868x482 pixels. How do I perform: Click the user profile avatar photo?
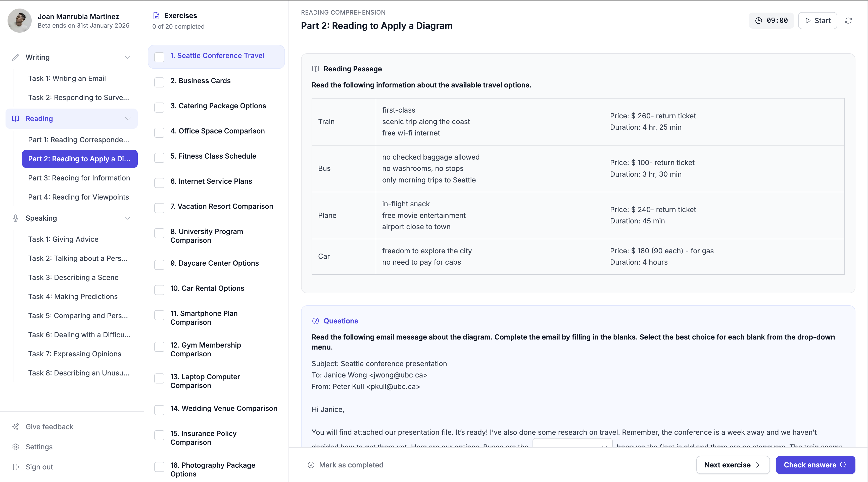pos(20,21)
